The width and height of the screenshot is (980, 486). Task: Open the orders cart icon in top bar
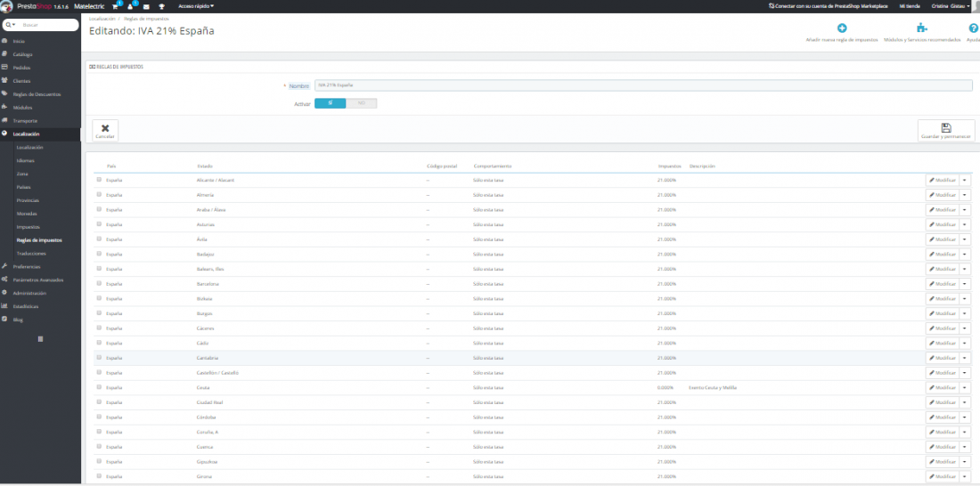[116, 6]
